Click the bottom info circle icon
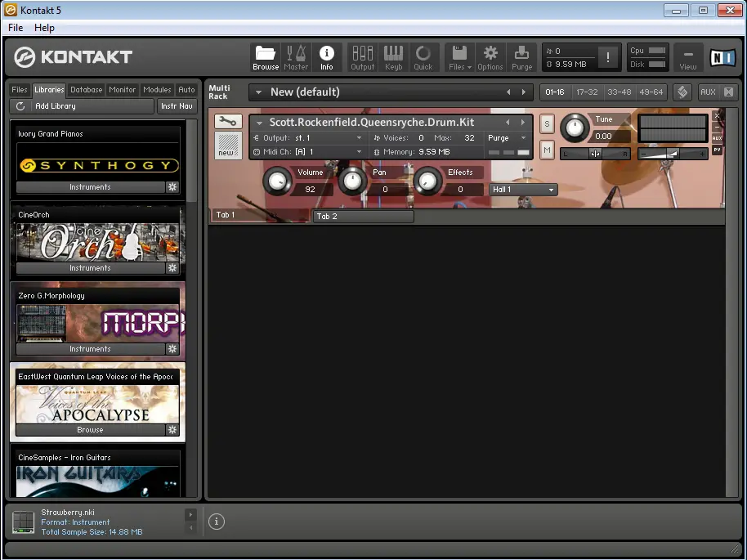Viewport: 747px width, 560px height. [x=217, y=522]
